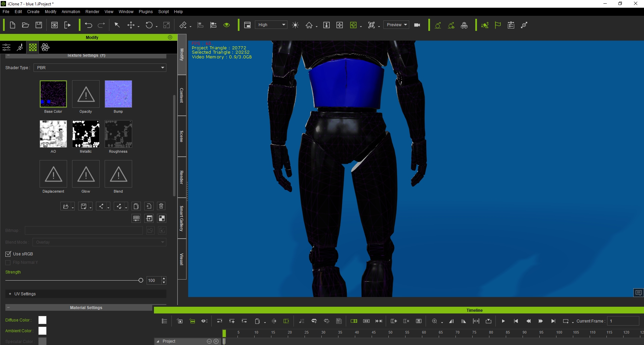Viewport: 644px width, 345px height.
Task: Save project using the floppy icon
Action: pos(39,25)
